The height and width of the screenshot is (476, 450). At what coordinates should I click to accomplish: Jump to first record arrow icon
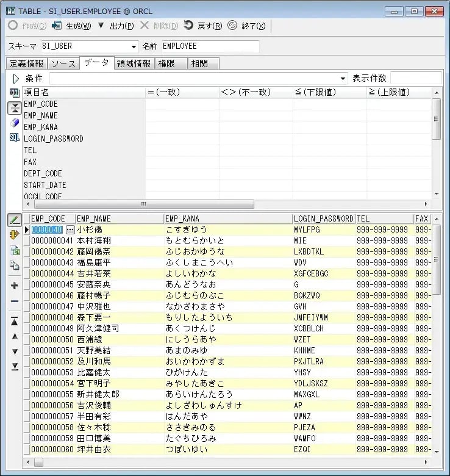pos(15,322)
